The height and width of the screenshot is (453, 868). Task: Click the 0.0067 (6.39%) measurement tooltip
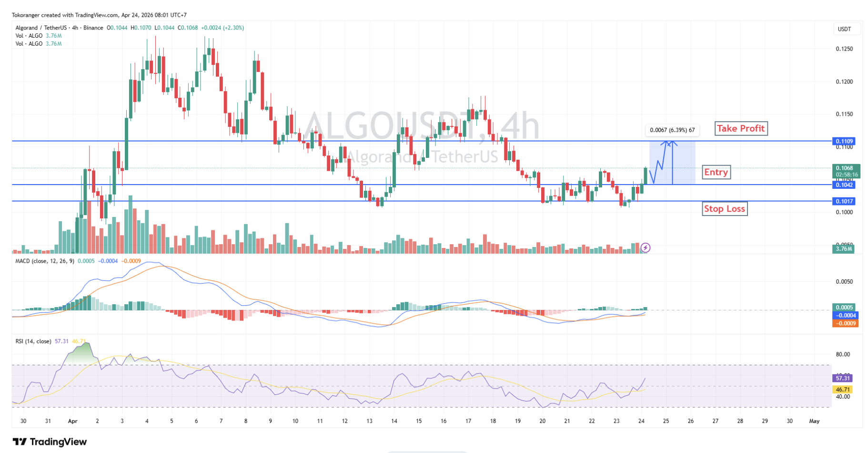click(x=672, y=130)
